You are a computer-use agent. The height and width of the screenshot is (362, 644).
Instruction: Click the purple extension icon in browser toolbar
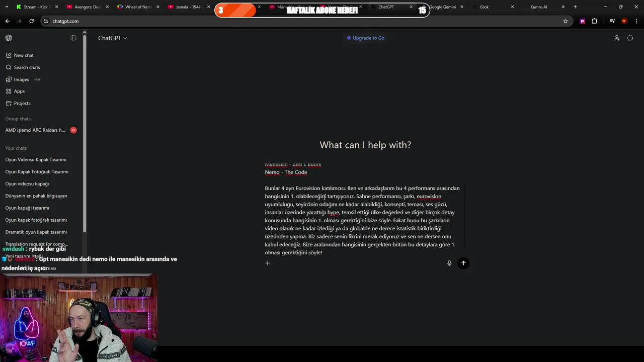point(583,21)
